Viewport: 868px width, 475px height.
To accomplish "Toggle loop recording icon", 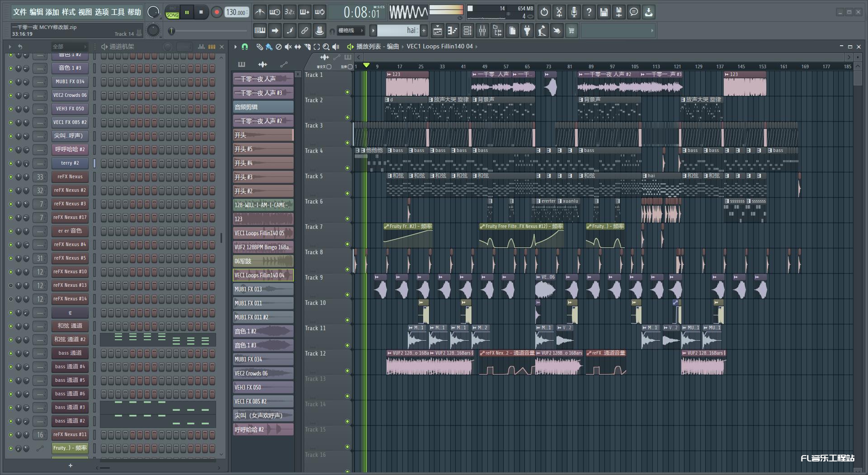I will click(x=320, y=12).
